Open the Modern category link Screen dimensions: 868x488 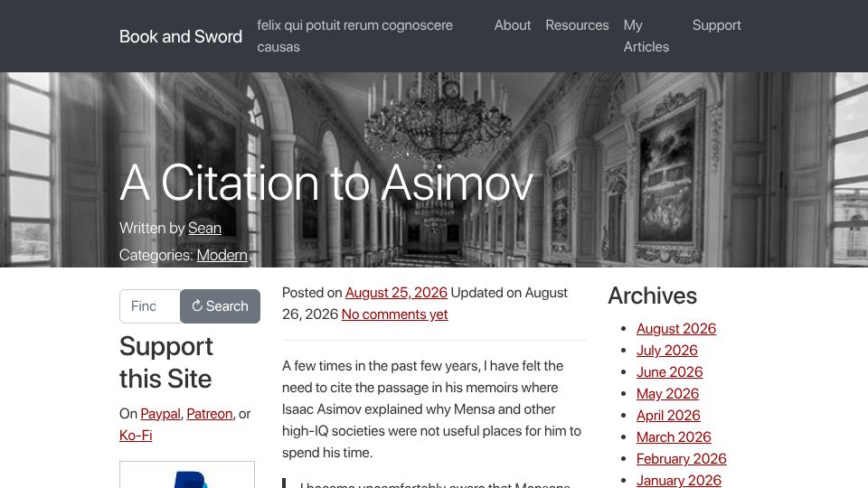pos(222,255)
